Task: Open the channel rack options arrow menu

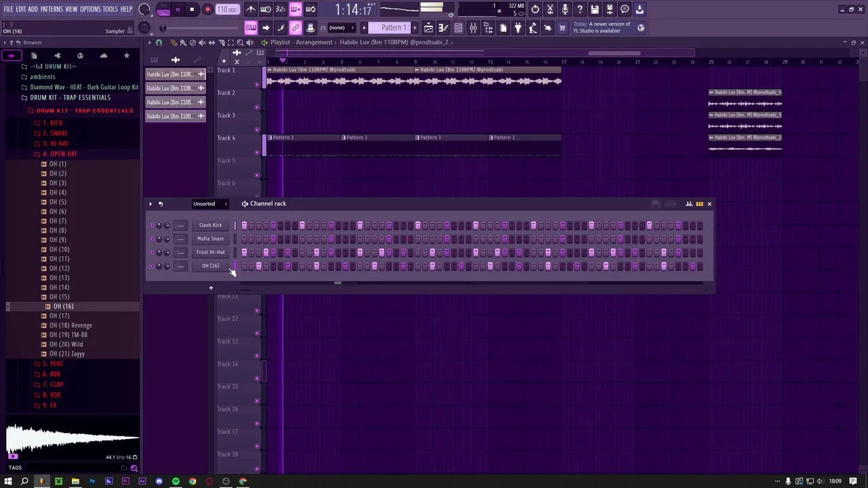Action: point(151,203)
